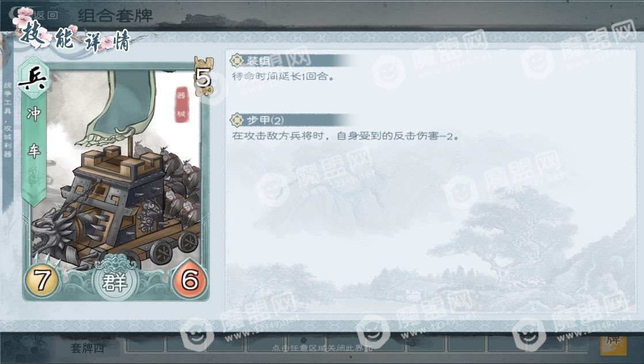Open the 装组 skill header
The height and width of the screenshot is (364, 644).
click(292, 61)
